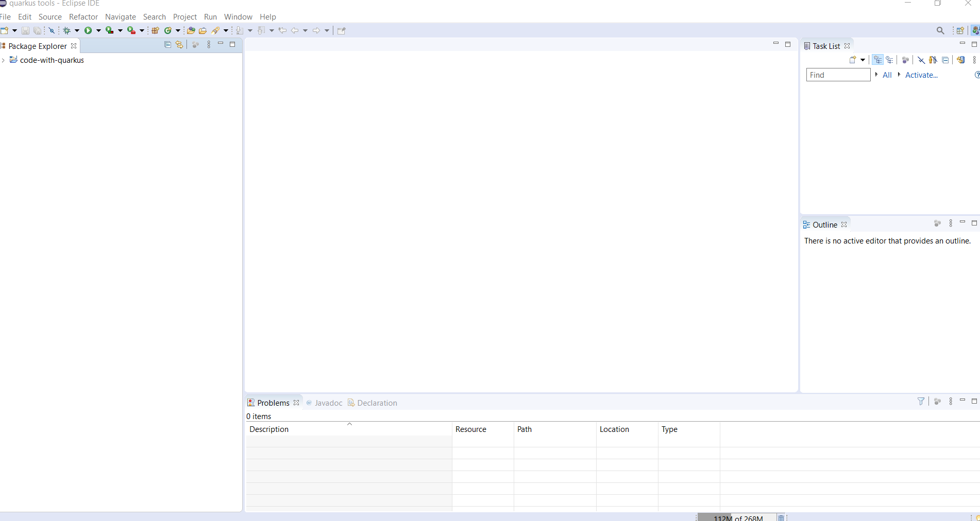Viewport: 980px width, 521px height.
Task: Click the heap memory usage bar
Action: tap(737, 517)
